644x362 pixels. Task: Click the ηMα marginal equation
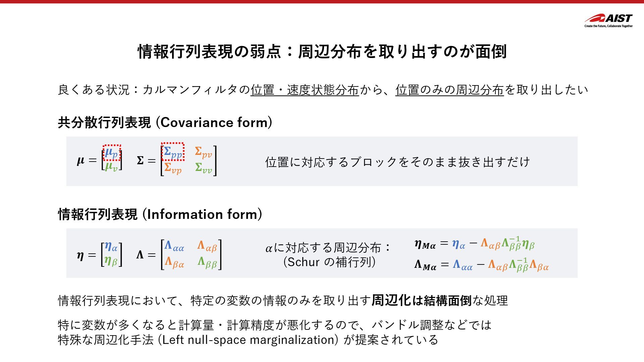[x=474, y=244]
